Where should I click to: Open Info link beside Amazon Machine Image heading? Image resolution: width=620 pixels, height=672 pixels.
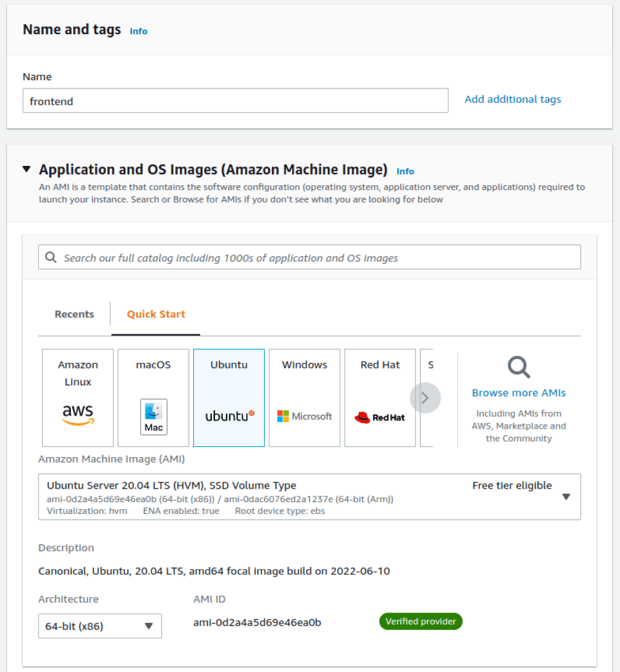pos(405,172)
